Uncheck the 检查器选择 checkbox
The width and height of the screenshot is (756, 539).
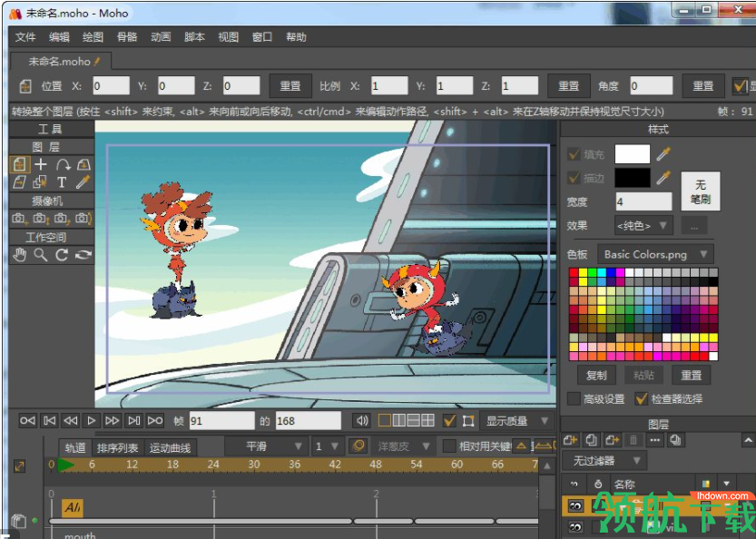pos(642,398)
